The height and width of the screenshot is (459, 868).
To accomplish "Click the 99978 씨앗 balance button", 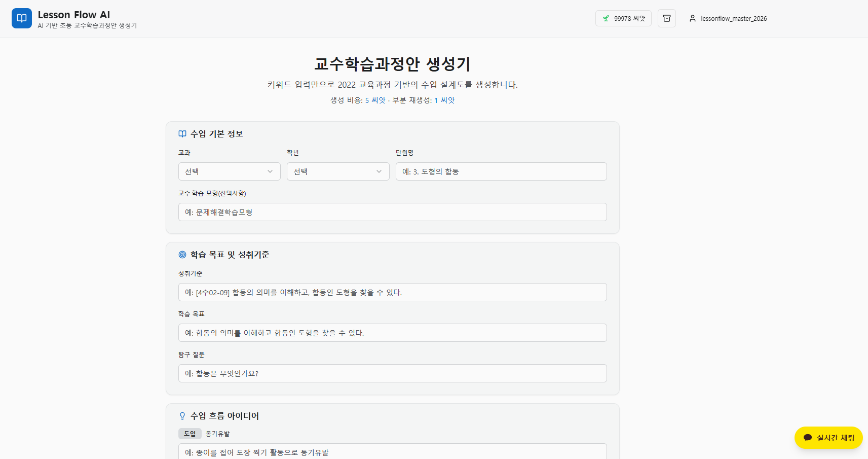I will (623, 18).
